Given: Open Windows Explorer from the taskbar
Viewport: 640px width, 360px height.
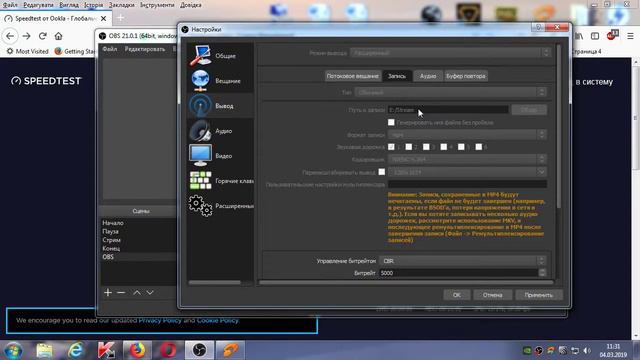Looking at the screenshot, I should [44, 350].
